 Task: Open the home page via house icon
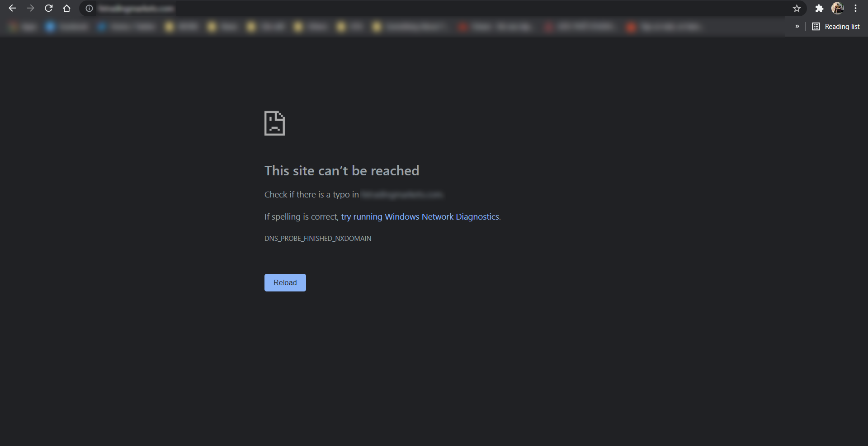tap(66, 9)
